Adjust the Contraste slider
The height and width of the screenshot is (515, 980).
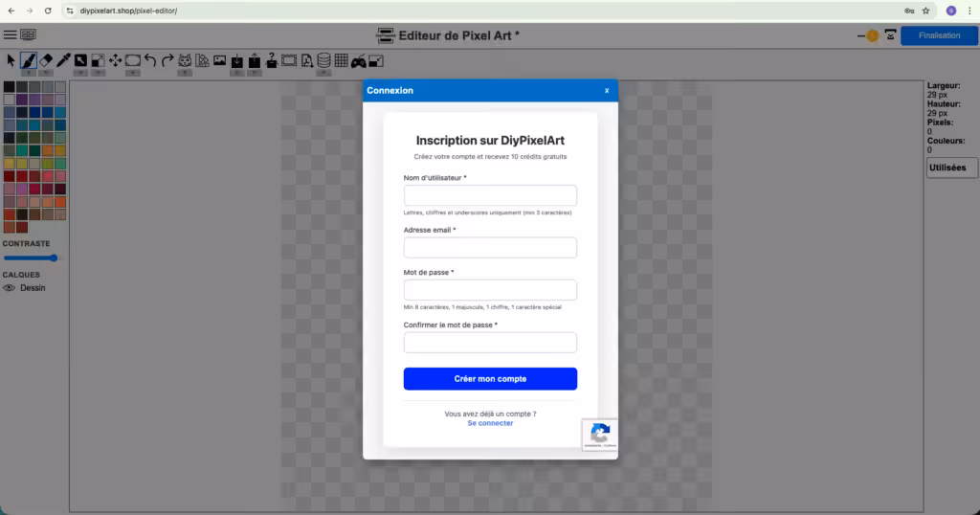coord(31,257)
